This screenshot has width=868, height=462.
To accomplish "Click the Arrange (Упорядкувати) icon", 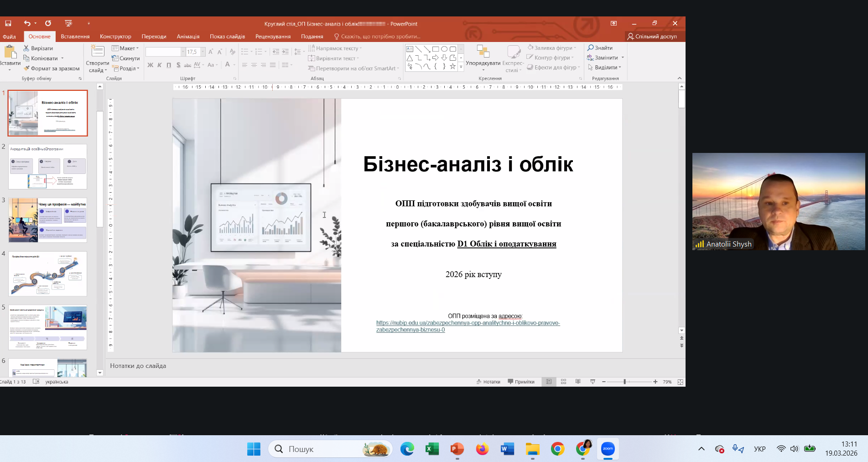I will 483,52.
